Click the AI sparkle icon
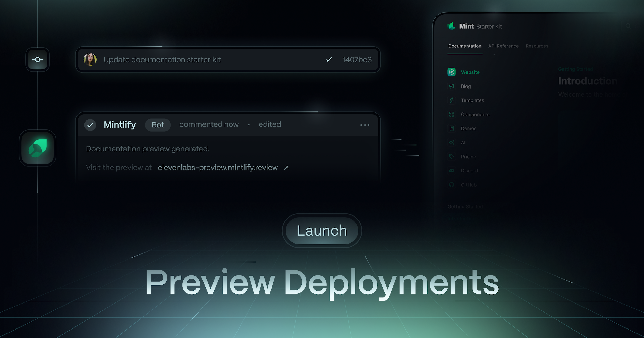This screenshot has width=644, height=338. click(452, 142)
